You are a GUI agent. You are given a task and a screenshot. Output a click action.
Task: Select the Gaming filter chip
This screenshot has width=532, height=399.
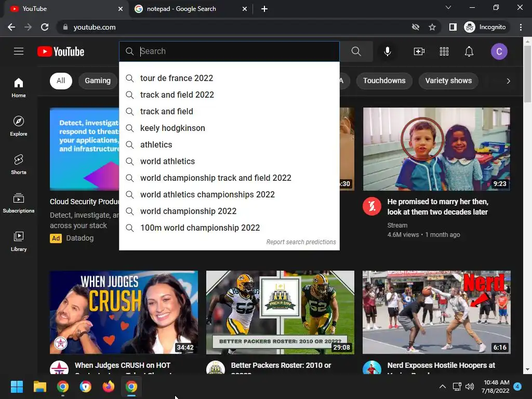click(x=98, y=81)
